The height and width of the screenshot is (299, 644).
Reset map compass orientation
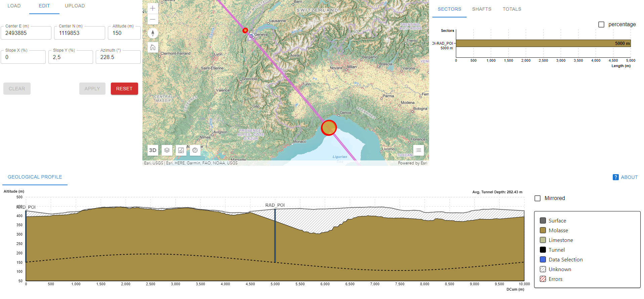point(153,33)
